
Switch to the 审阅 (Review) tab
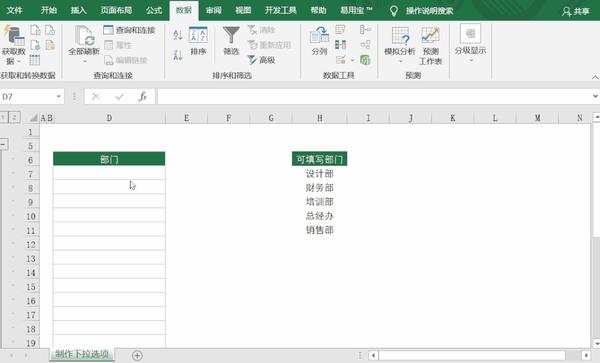(x=214, y=10)
